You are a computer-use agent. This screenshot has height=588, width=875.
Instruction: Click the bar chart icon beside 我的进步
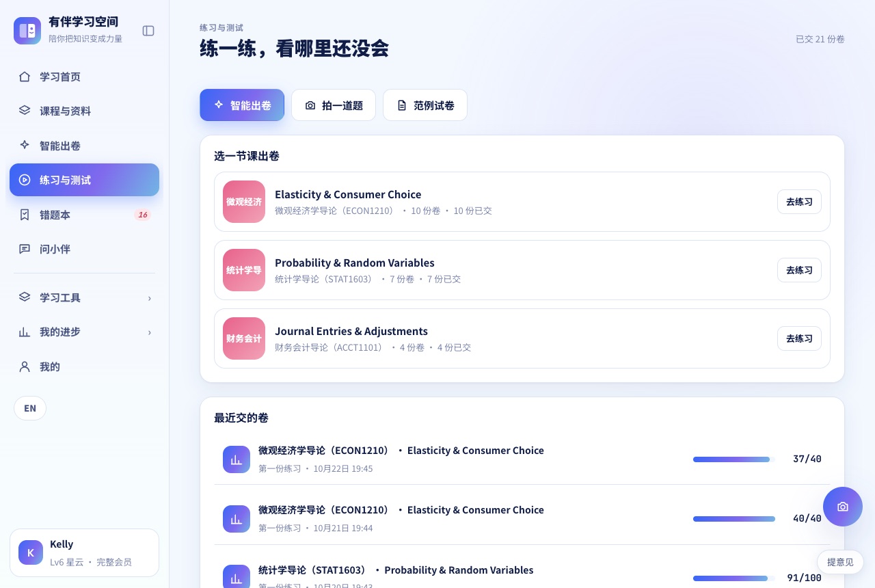coord(25,332)
